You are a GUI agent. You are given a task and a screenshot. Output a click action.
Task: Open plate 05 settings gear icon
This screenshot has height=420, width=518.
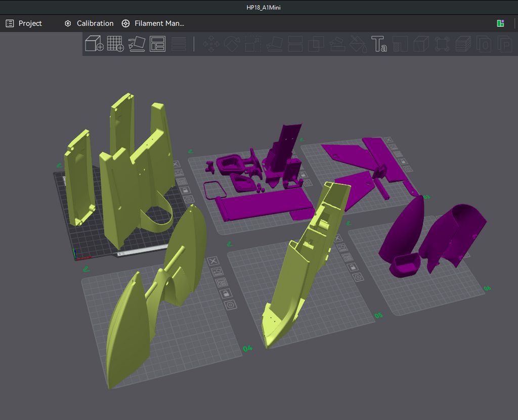pyautogui.click(x=358, y=277)
